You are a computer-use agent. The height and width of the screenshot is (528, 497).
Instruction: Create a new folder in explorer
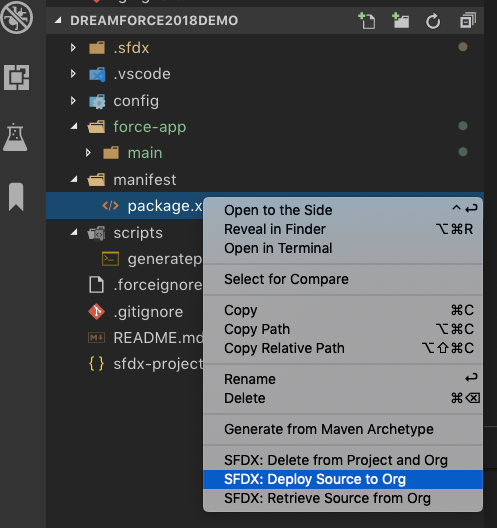click(400, 21)
